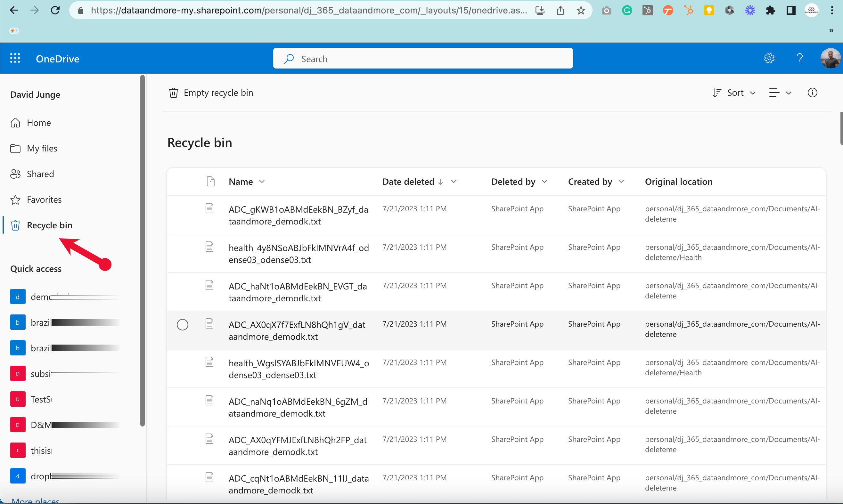Click Empty recycle bin button
This screenshot has height=504, width=843.
(211, 93)
